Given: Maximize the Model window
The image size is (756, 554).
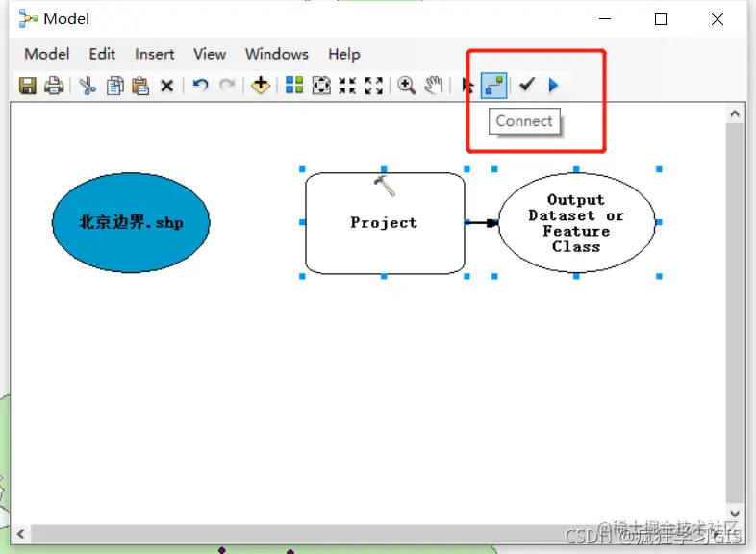Looking at the screenshot, I should (x=661, y=19).
